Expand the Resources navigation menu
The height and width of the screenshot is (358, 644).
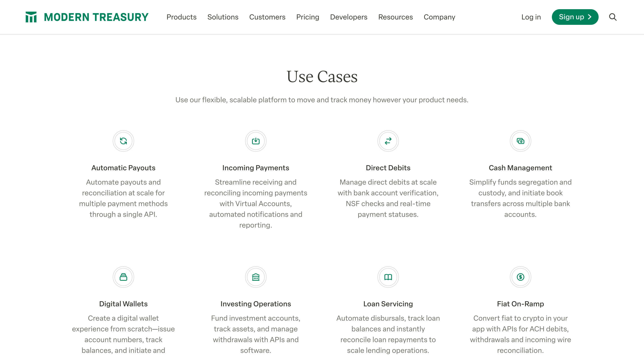coord(396,17)
